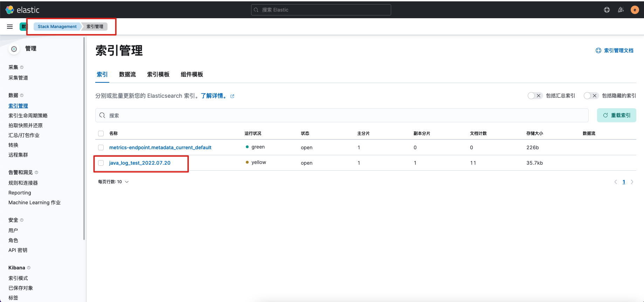The width and height of the screenshot is (644, 302).
Task: Open 索引模式 in the sidebar
Action: (18, 278)
